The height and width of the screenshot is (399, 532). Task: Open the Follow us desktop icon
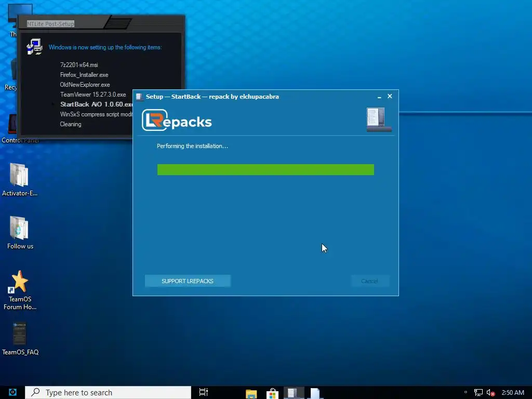tap(20, 233)
